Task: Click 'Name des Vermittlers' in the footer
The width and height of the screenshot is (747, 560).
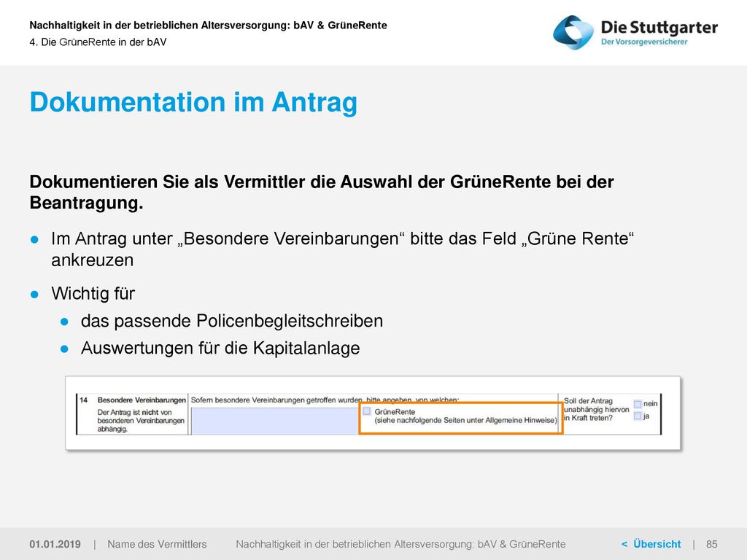Action: pyautogui.click(x=158, y=544)
